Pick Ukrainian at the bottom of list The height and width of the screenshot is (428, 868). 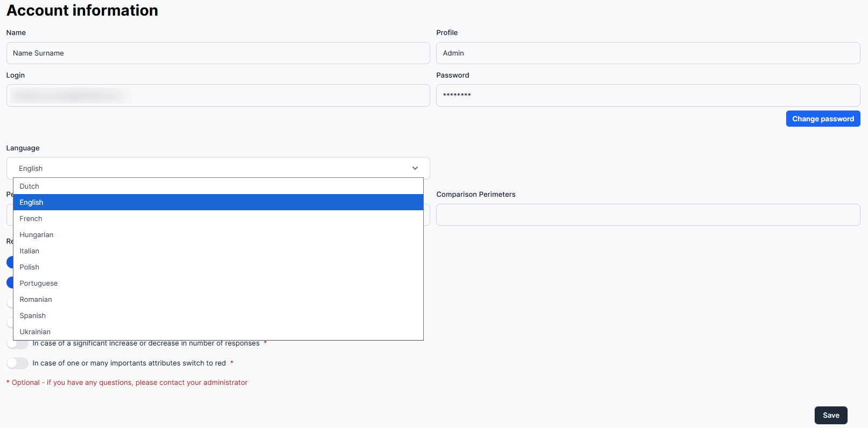point(35,332)
